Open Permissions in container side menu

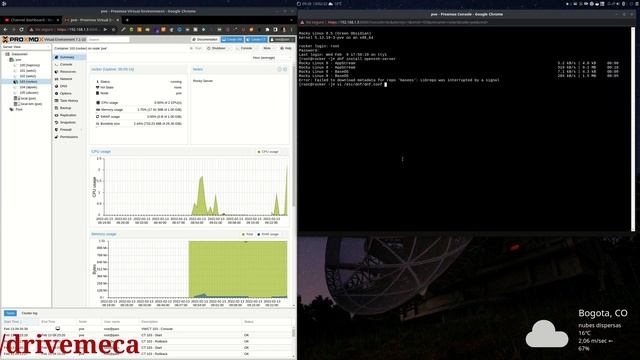point(69,137)
